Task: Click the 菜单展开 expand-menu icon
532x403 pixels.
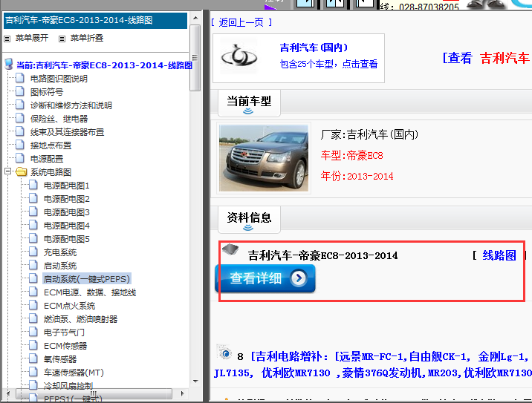Action: point(7,39)
